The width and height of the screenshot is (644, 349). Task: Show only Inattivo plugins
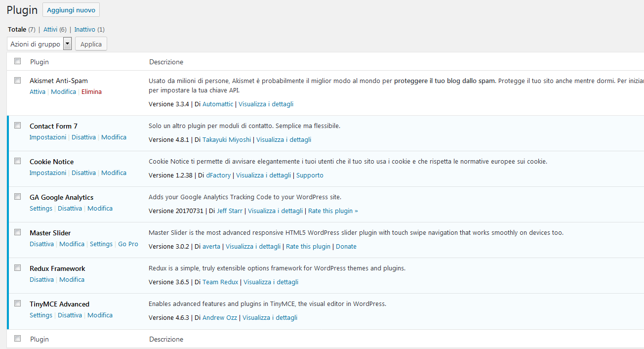(85, 30)
